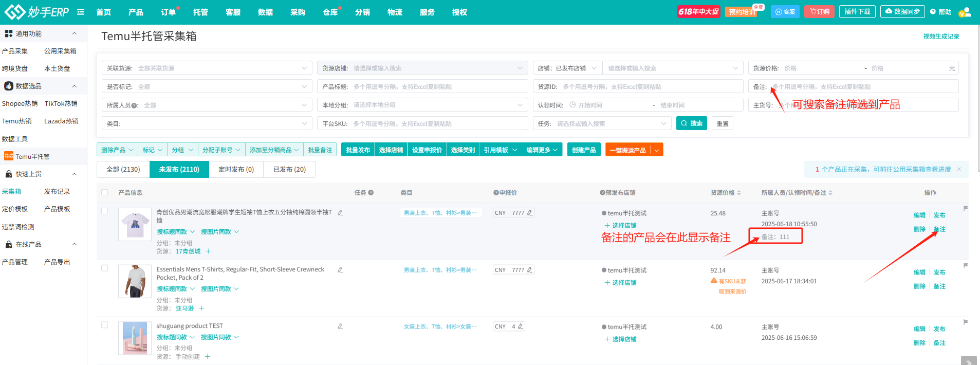Start 数据同步 cloud sync
Image resolution: width=980 pixels, height=365 pixels.
pyautogui.click(x=902, y=11)
